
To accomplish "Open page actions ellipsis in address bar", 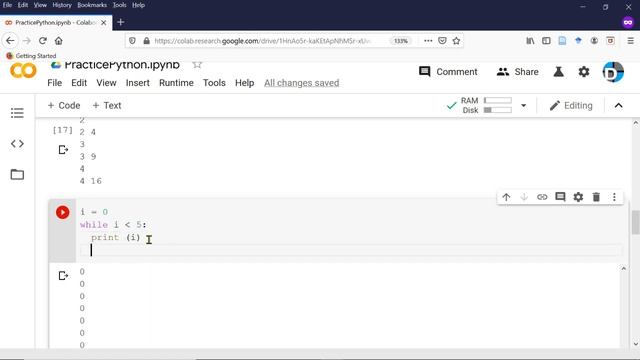I will (x=428, y=41).
